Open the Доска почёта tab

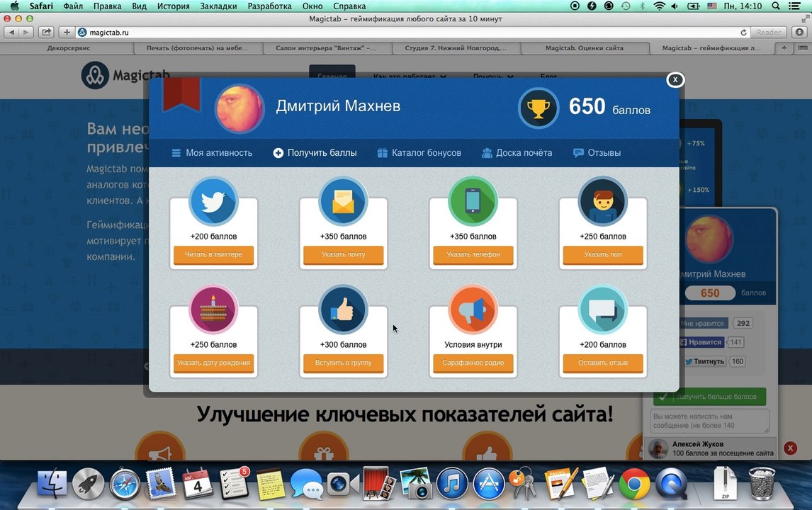coord(517,153)
